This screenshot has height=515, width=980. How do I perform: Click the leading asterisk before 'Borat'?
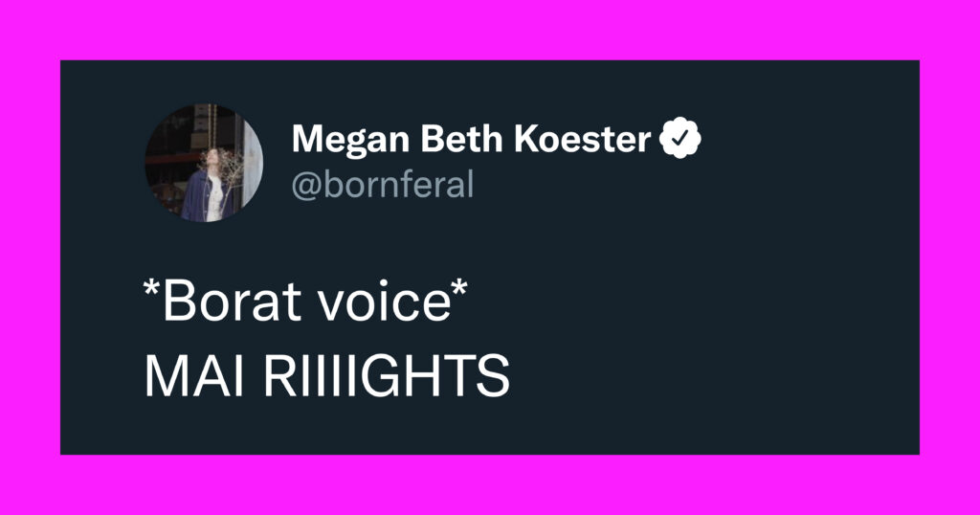pyautogui.click(x=152, y=289)
